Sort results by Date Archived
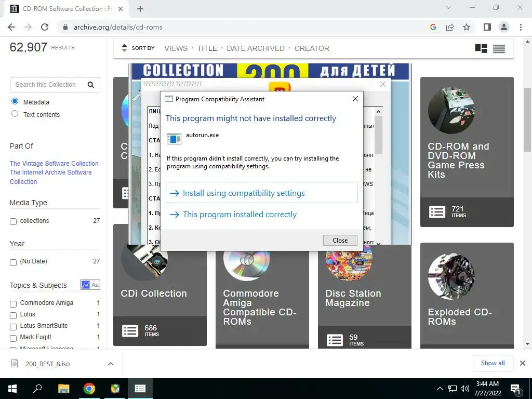Viewport: 532px width, 399px height. (x=256, y=48)
